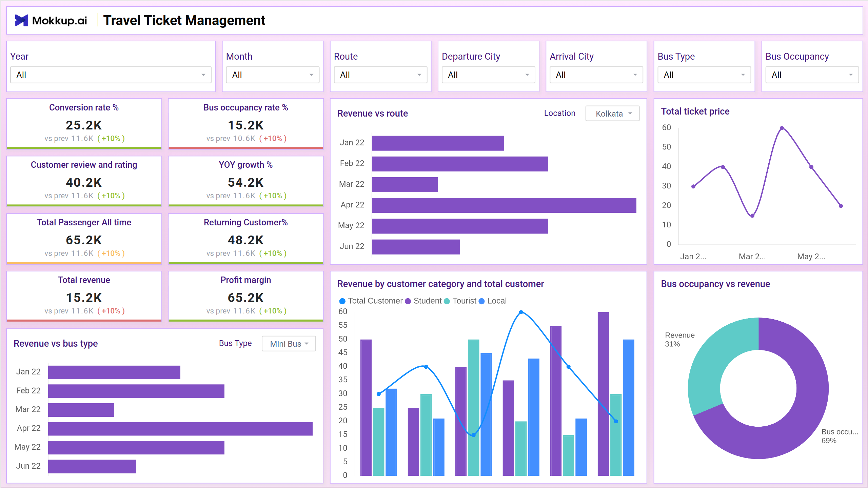Click the Profit margin card
This screenshot has width=868, height=488.
point(246,296)
